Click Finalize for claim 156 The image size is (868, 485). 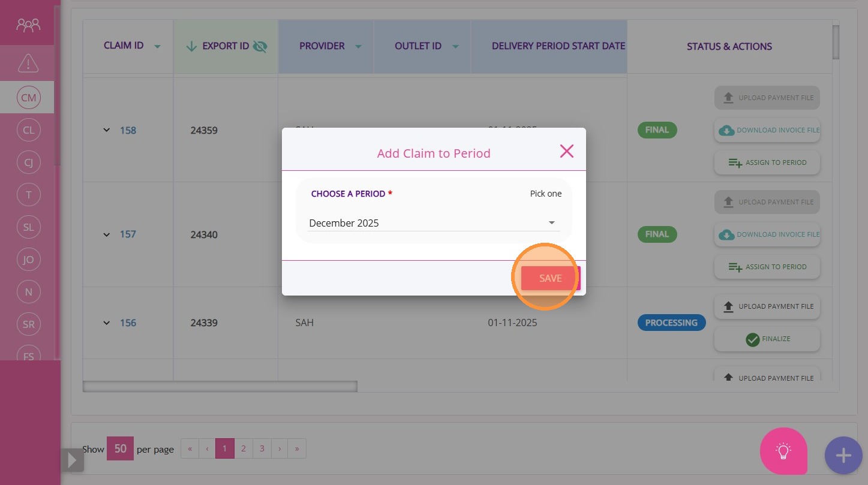(767, 339)
